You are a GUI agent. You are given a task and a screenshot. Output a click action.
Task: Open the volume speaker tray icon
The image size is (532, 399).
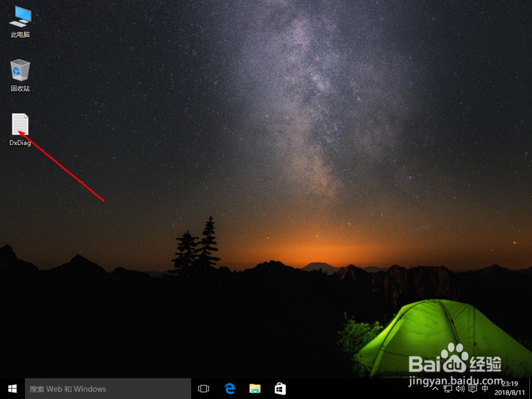460,389
